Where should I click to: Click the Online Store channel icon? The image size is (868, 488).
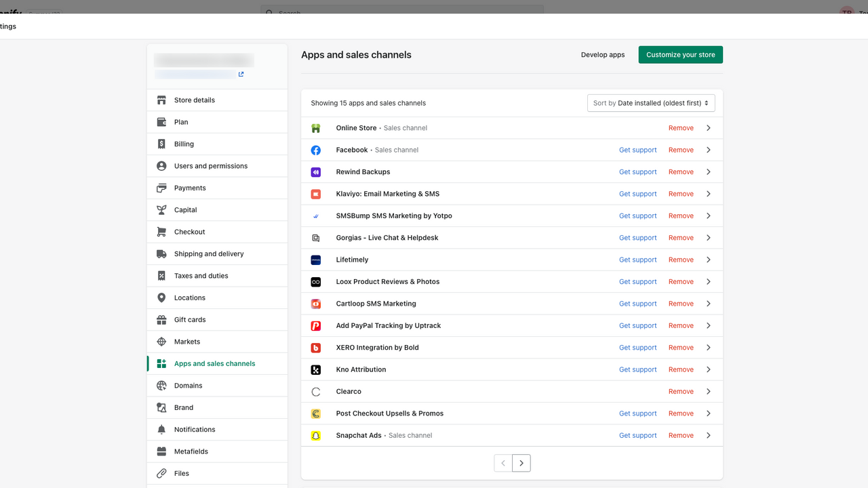click(316, 128)
